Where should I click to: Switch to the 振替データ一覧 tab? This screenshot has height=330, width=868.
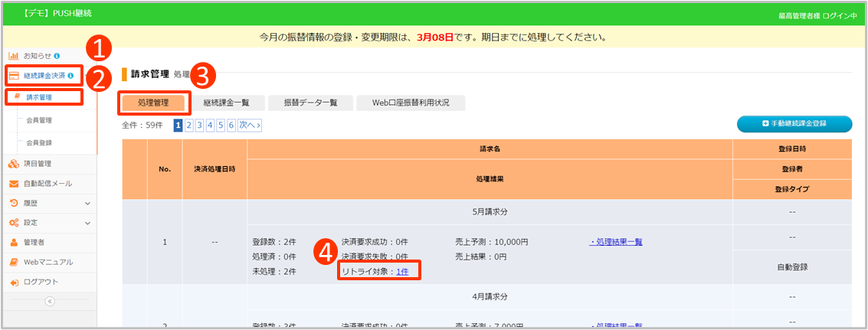point(310,103)
